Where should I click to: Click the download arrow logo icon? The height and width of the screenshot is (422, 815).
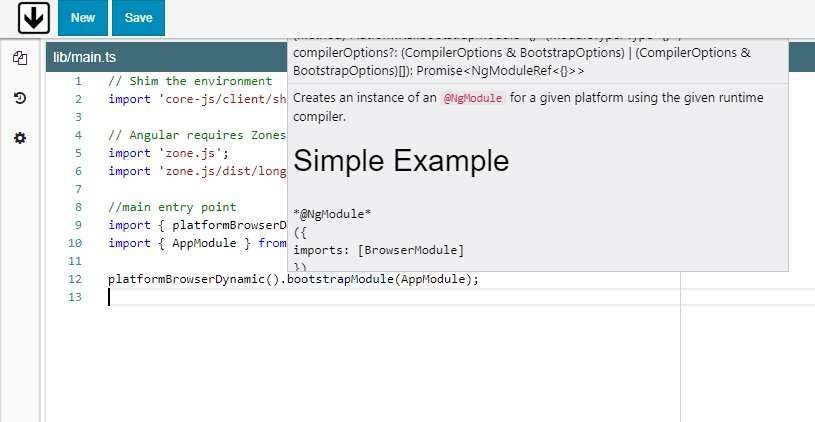coord(34,18)
